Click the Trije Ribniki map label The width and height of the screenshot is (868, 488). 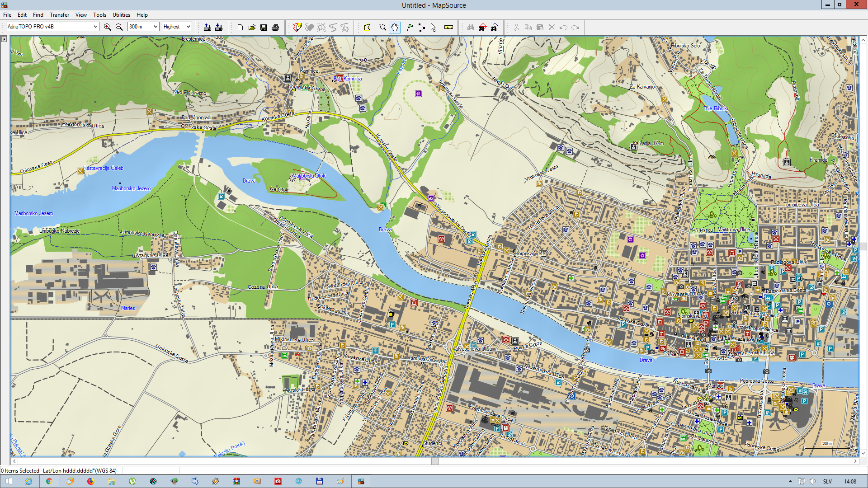tap(716, 108)
